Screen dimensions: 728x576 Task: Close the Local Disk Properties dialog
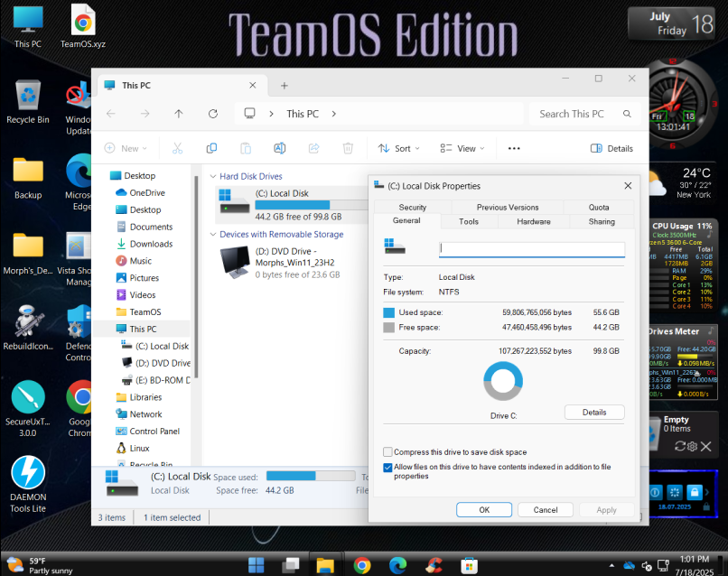tap(628, 186)
